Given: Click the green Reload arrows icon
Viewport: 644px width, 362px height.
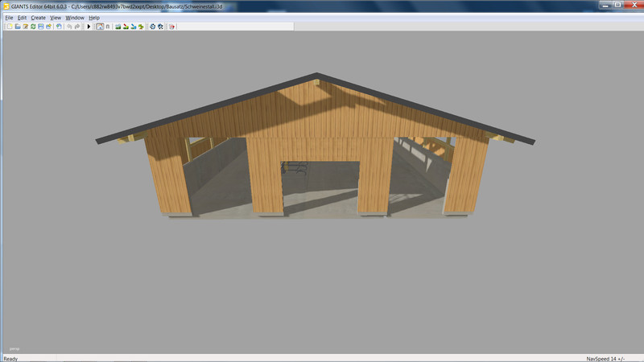Looking at the screenshot, I should pos(33,27).
